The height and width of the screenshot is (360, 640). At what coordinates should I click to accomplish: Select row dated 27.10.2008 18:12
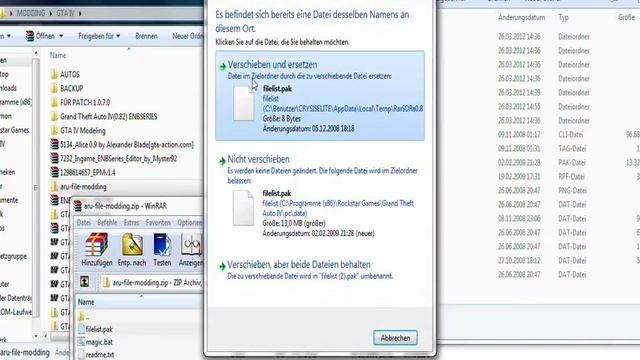pos(568,260)
